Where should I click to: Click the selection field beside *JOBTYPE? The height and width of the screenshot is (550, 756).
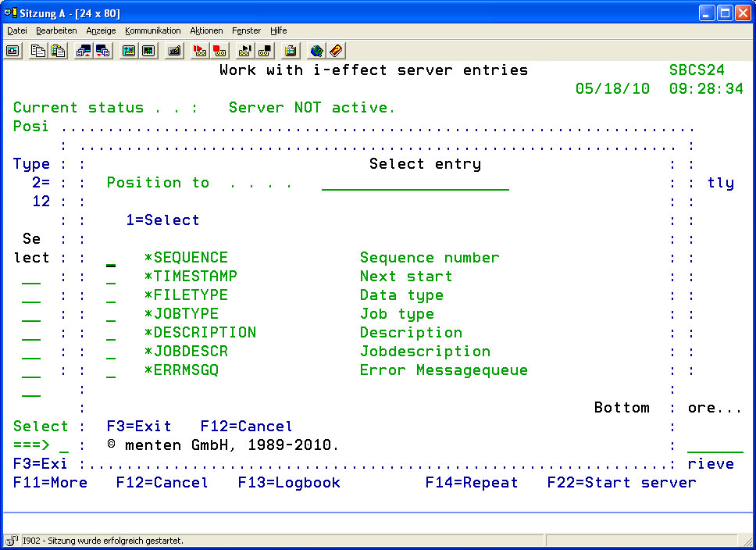111,314
